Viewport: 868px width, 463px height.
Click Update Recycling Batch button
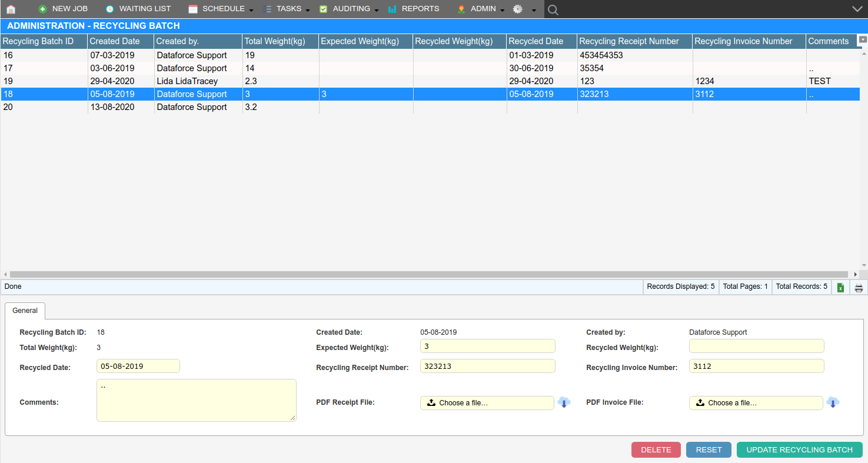pos(799,450)
